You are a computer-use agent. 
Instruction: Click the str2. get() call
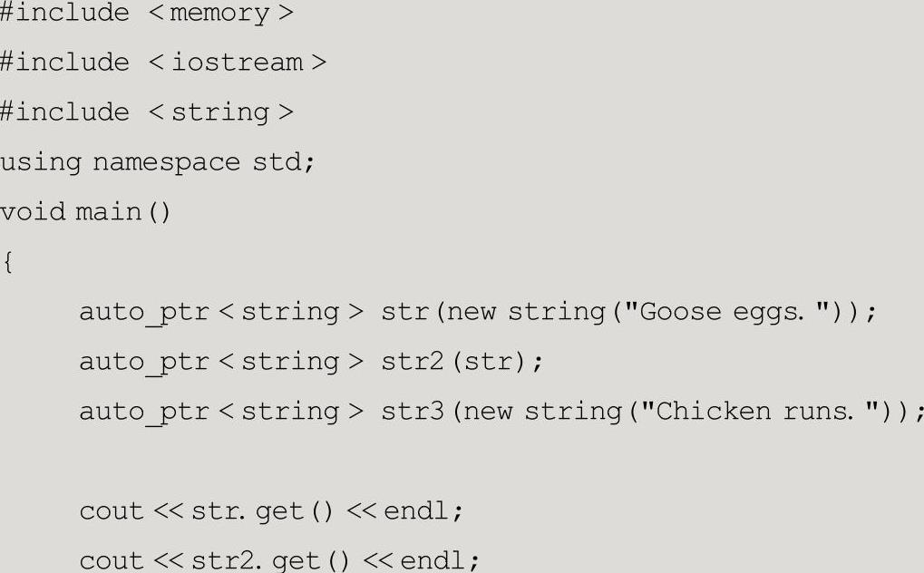(x=270, y=560)
